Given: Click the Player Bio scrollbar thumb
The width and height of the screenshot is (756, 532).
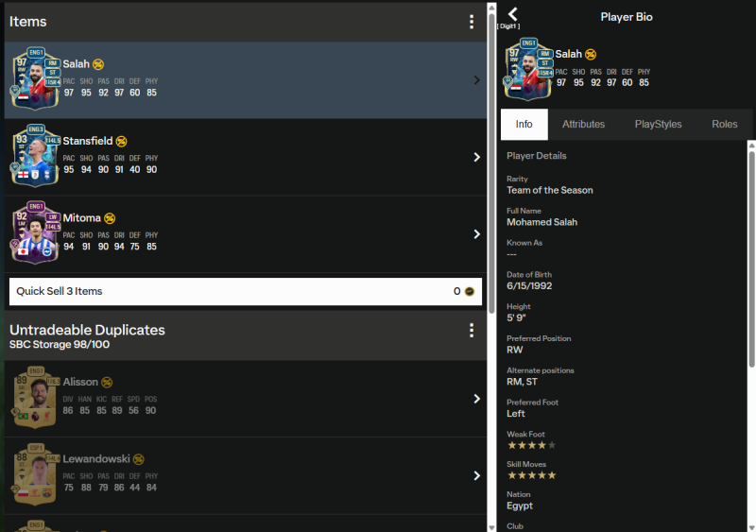Looking at the screenshot, I should tap(751, 260).
